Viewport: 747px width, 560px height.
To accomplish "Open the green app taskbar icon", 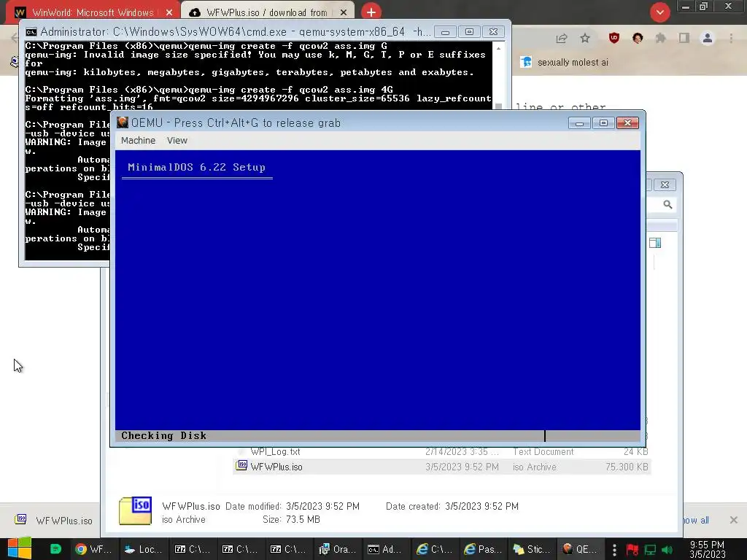I will pos(55,549).
